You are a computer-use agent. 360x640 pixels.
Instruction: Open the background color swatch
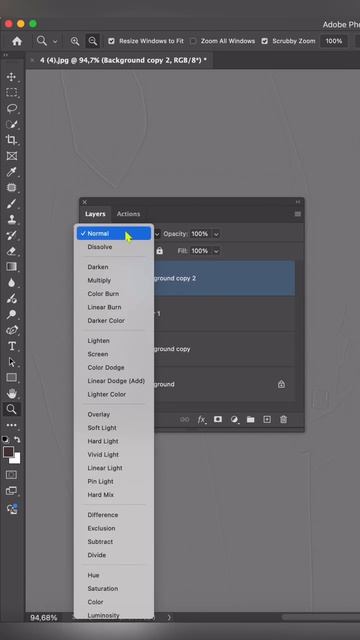point(16,460)
